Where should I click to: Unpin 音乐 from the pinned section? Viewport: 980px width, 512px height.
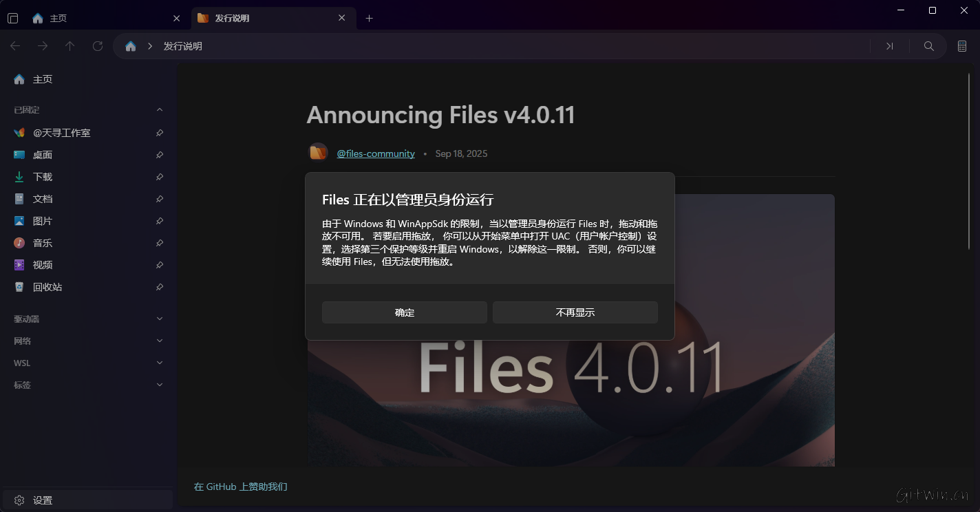[x=159, y=243]
